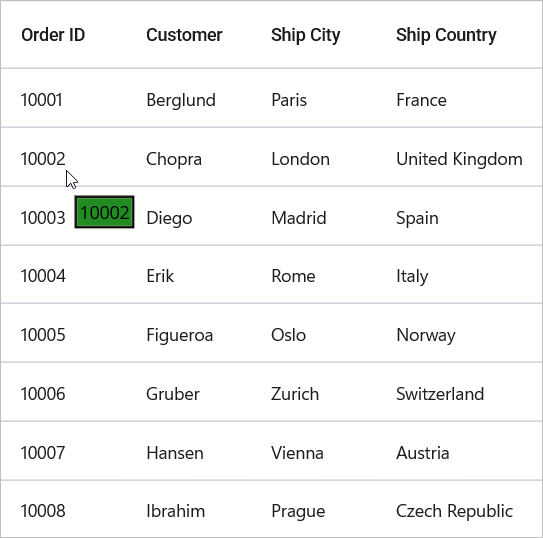
Task: Select the Figueroa customer cell
Action: click(x=179, y=335)
